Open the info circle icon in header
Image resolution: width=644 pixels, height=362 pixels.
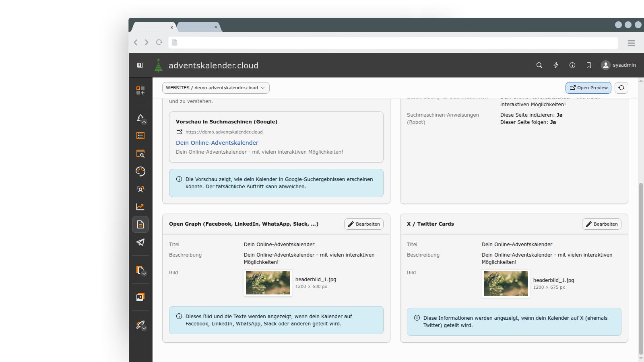pyautogui.click(x=572, y=65)
